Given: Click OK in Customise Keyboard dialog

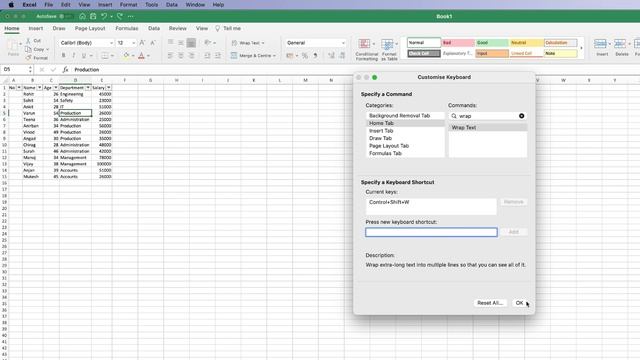Looking at the screenshot, I should click(x=519, y=303).
